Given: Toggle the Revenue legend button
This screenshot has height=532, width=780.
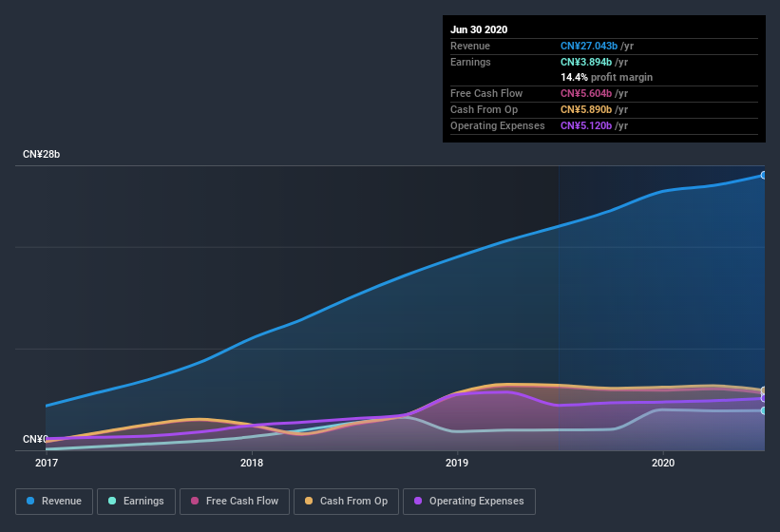Looking at the screenshot, I should click(x=54, y=502).
